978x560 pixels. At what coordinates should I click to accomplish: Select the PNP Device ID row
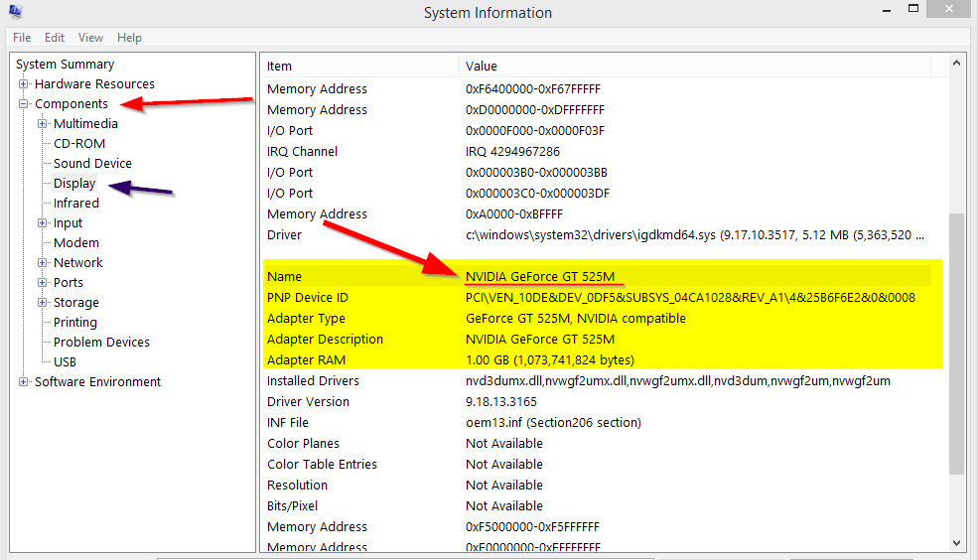(x=598, y=298)
